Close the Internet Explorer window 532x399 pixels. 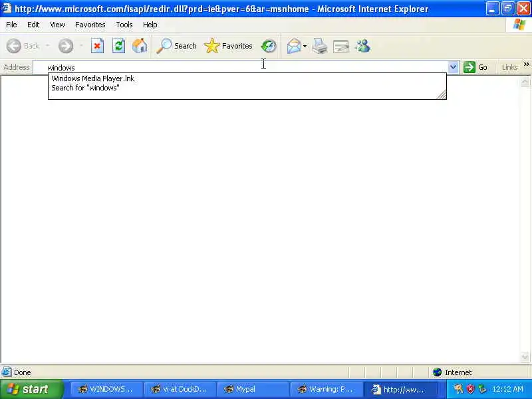click(523, 9)
